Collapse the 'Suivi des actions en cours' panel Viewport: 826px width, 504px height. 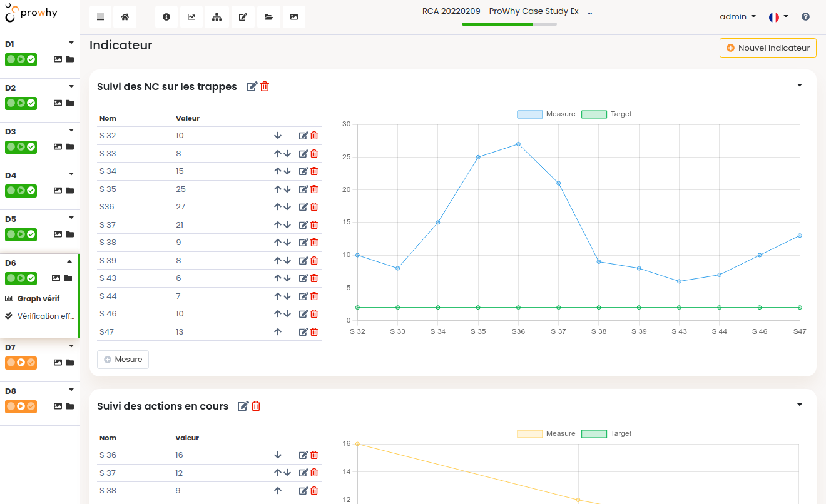coord(800,405)
